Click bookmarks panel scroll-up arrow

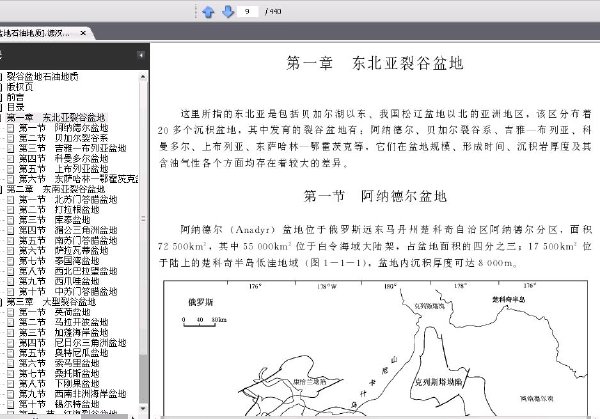tap(143, 77)
